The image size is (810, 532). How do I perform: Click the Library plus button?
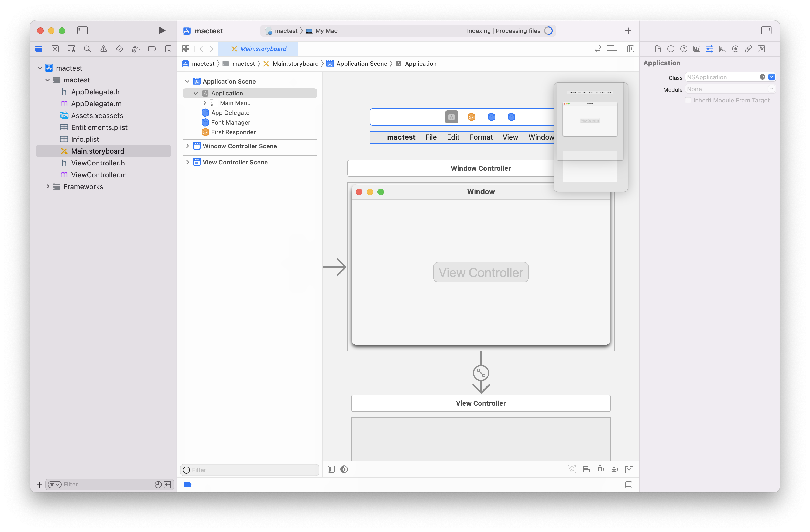tap(628, 31)
